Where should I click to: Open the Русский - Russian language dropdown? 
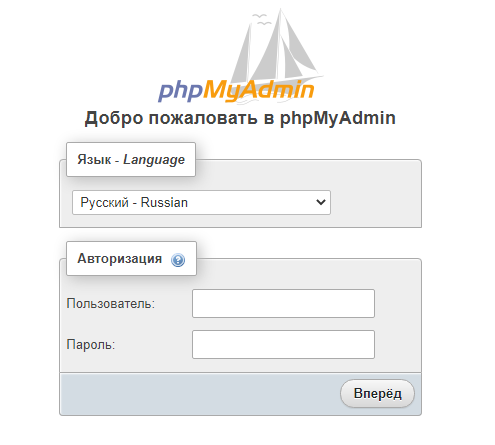coord(201,202)
